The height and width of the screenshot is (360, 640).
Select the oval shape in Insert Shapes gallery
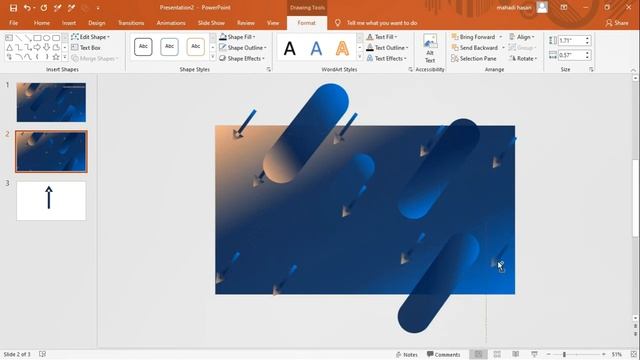point(47,38)
